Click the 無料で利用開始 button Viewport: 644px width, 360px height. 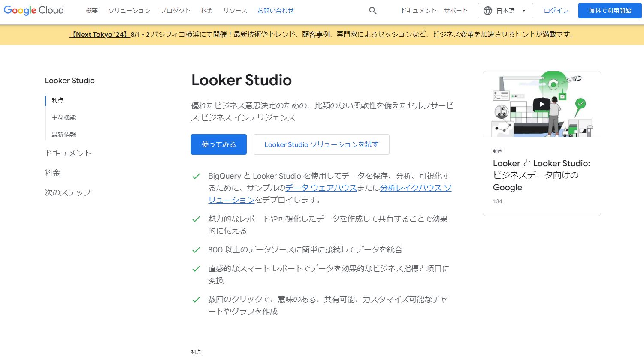click(610, 11)
